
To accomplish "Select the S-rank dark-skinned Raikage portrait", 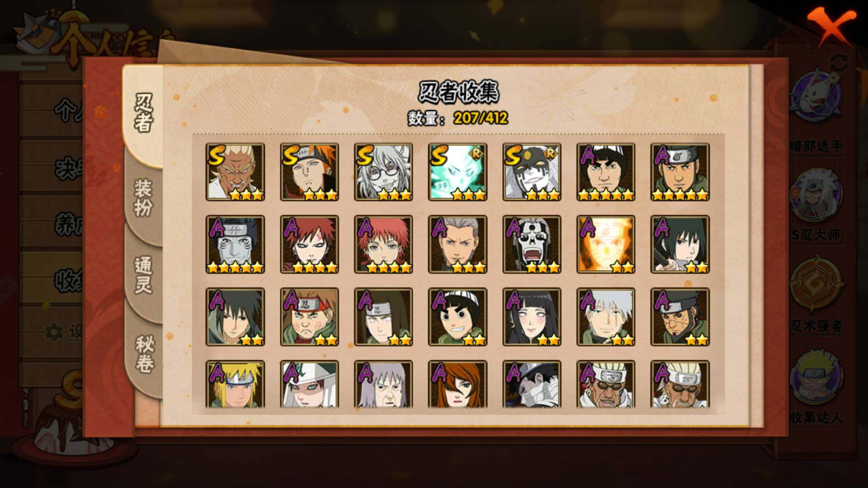I will (235, 172).
